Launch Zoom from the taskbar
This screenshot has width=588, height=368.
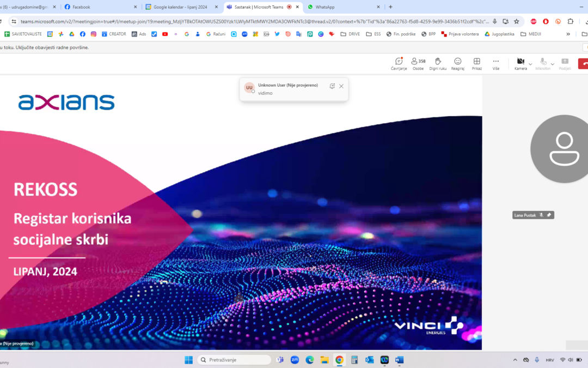pos(295,359)
